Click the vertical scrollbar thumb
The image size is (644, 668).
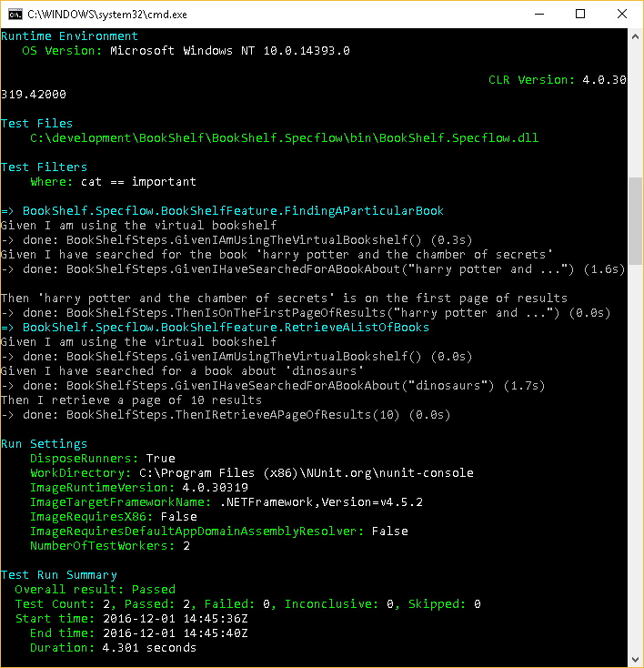point(635,221)
